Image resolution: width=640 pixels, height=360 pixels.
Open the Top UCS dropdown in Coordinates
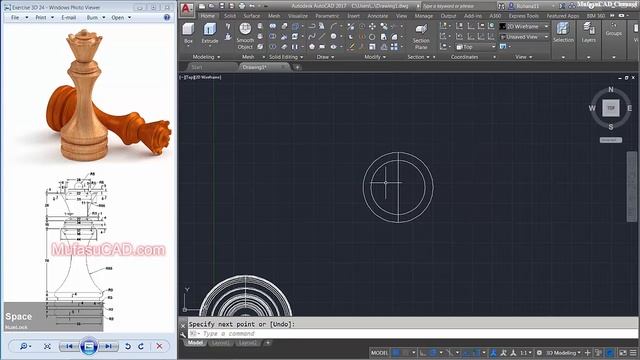coord(476,47)
